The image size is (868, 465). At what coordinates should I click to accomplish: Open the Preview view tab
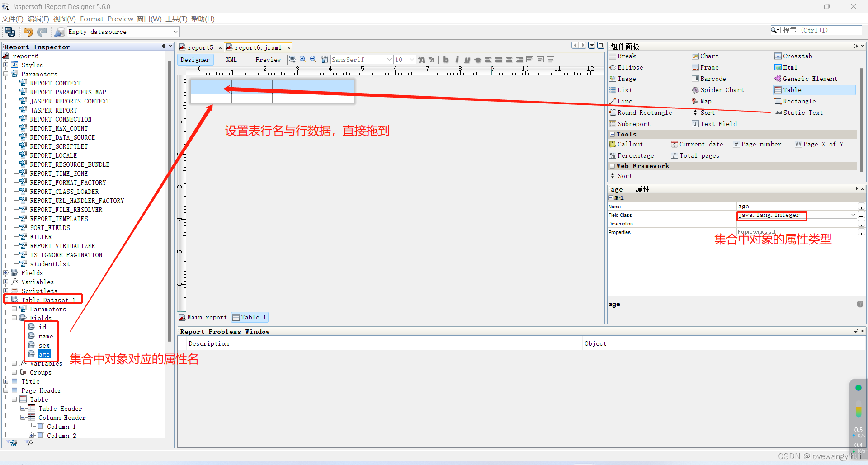[268, 60]
